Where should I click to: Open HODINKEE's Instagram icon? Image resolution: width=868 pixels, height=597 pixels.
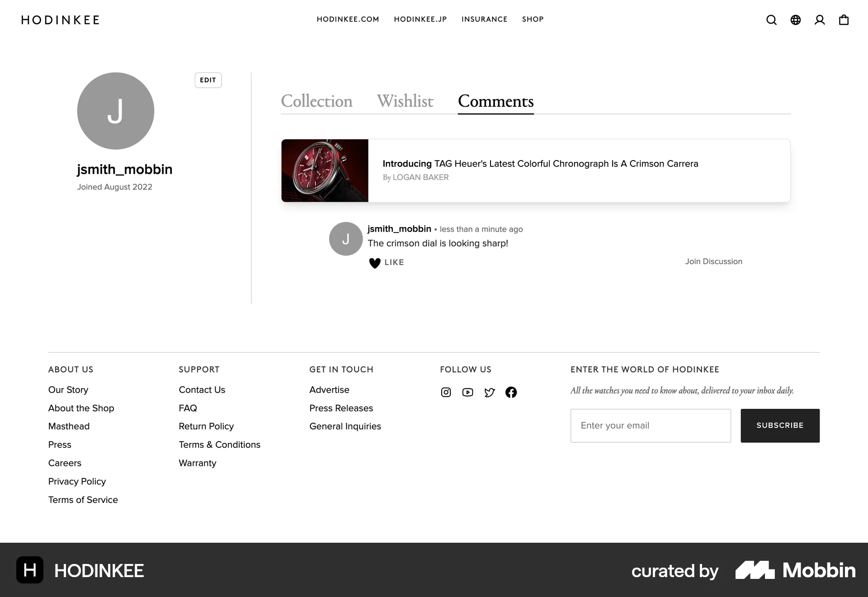[446, 392]
